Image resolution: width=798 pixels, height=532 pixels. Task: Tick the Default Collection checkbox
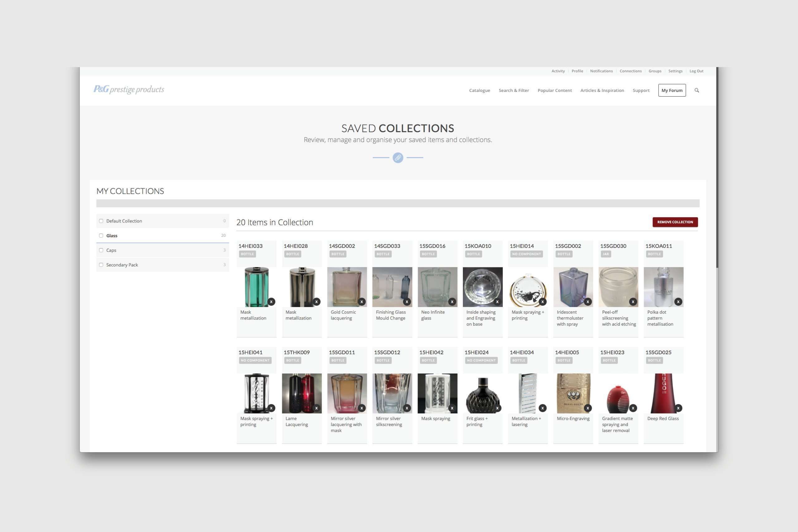coord(101,221)
